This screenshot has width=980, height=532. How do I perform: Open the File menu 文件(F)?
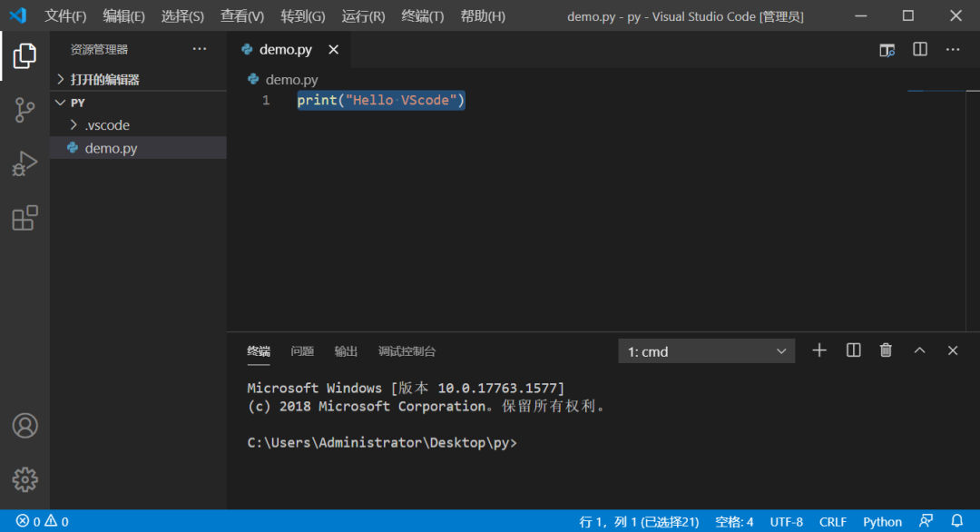[65, 16]
